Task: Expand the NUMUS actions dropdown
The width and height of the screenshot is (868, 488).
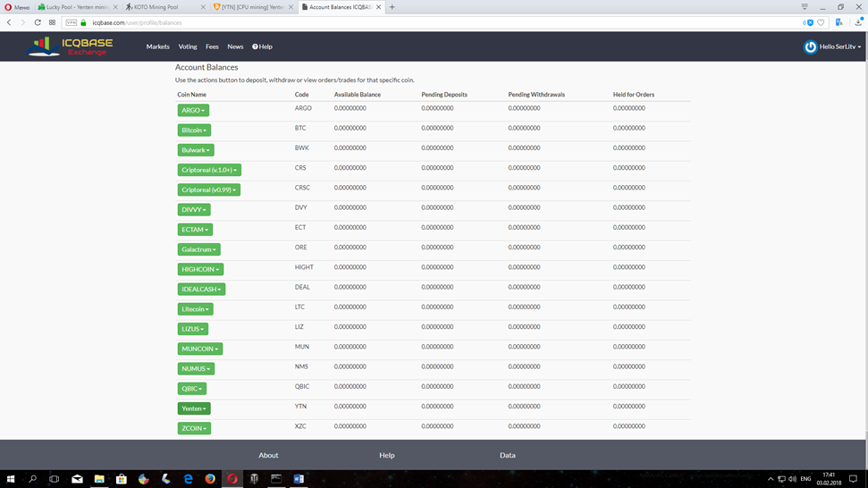Action: (196, 369)
